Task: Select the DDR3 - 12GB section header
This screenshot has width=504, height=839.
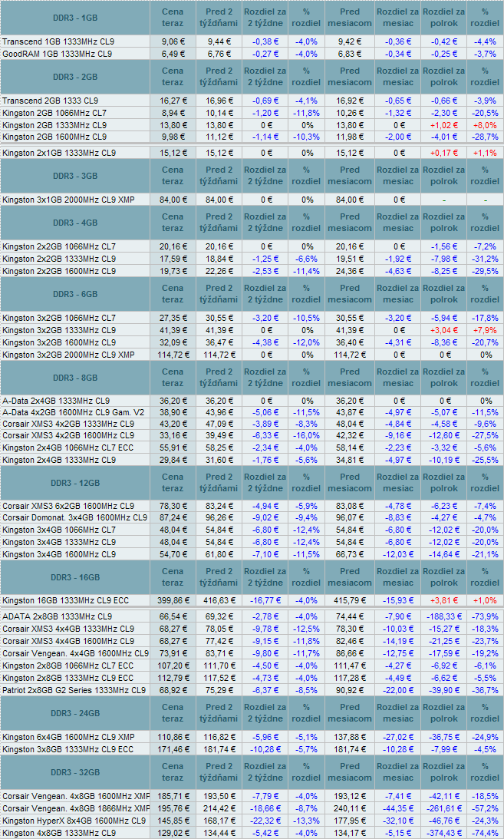Action: click(75, 483)
